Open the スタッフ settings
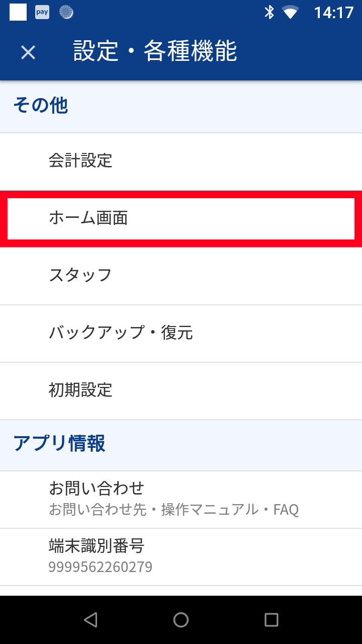 click(x=181, y=276)
